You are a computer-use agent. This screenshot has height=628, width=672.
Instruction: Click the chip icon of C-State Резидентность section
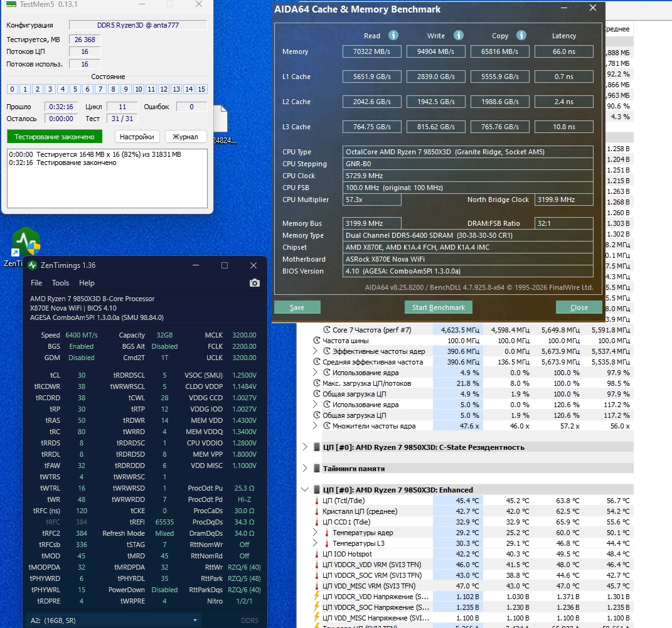317,447
